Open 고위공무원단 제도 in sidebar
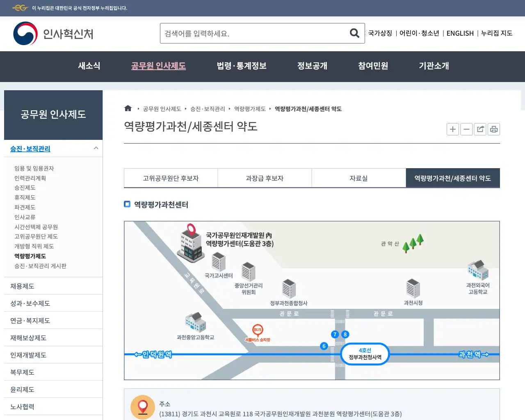 (x=36, y=236)
